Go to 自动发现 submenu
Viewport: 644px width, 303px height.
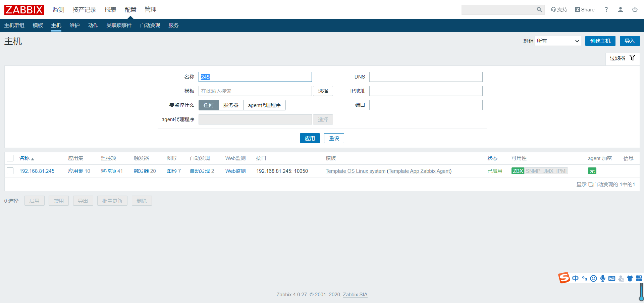point(150,26)
